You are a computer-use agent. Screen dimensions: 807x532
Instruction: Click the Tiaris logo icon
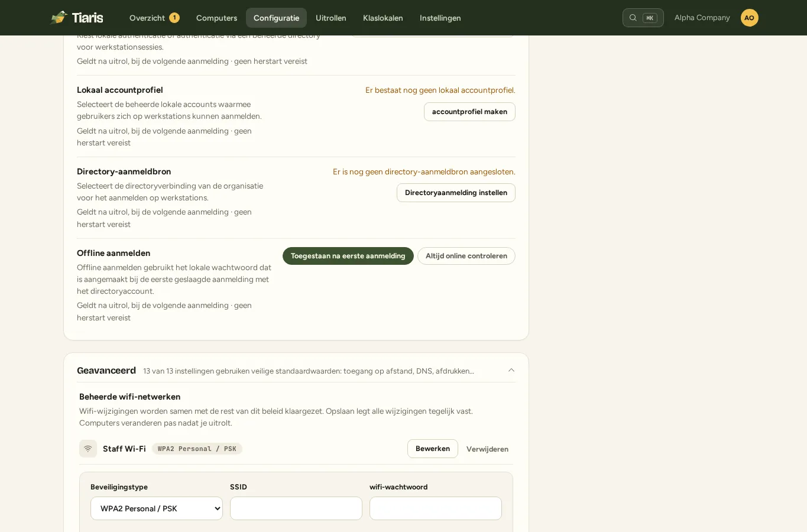tap(59, 18)
